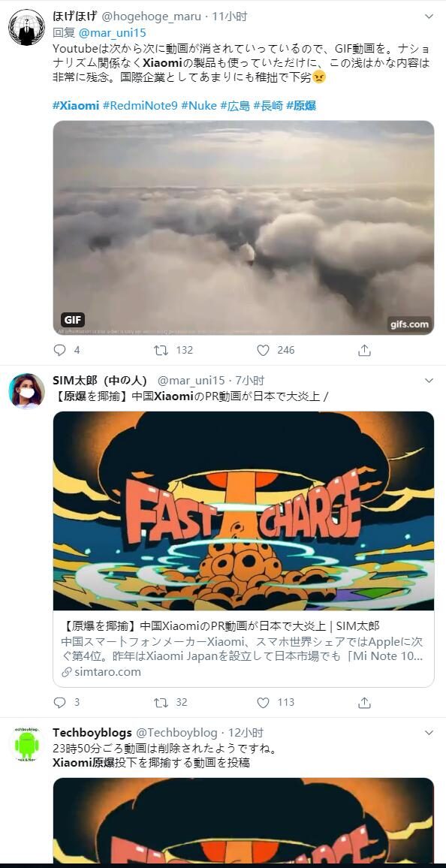Screen dimensions: 446x868
Task: Reply to SIM太郎's tweet with 3 replies
Action: click(60, 703)
